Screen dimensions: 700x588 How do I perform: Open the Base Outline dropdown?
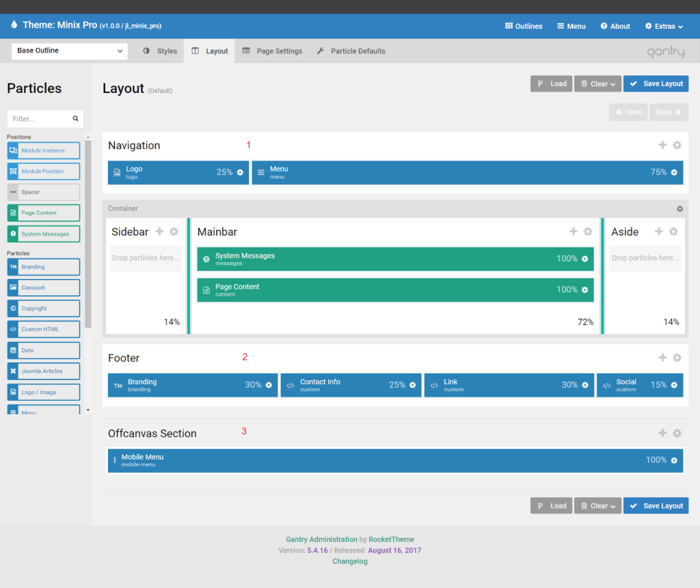coord(68,51)
